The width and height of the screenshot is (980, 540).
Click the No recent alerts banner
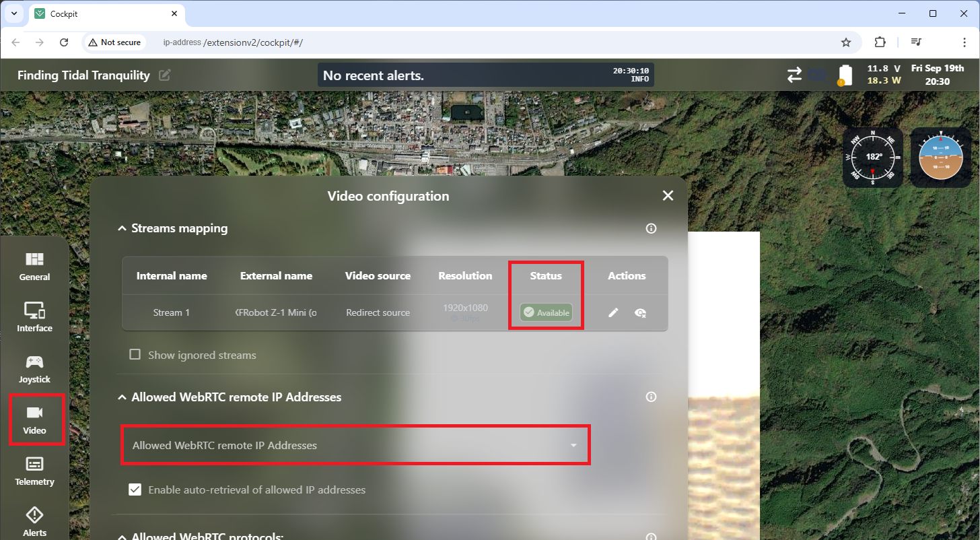[485, 75]
